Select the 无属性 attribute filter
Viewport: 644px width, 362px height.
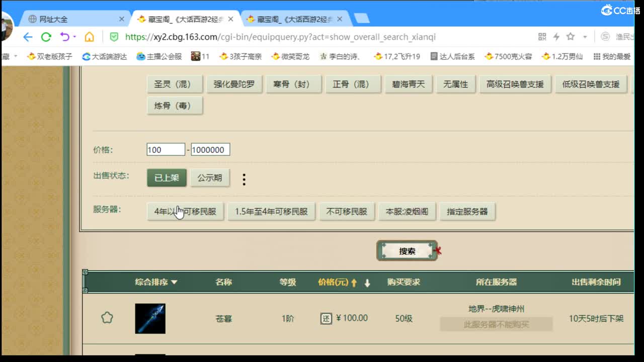pyautogui.click(x=455, y=84)
